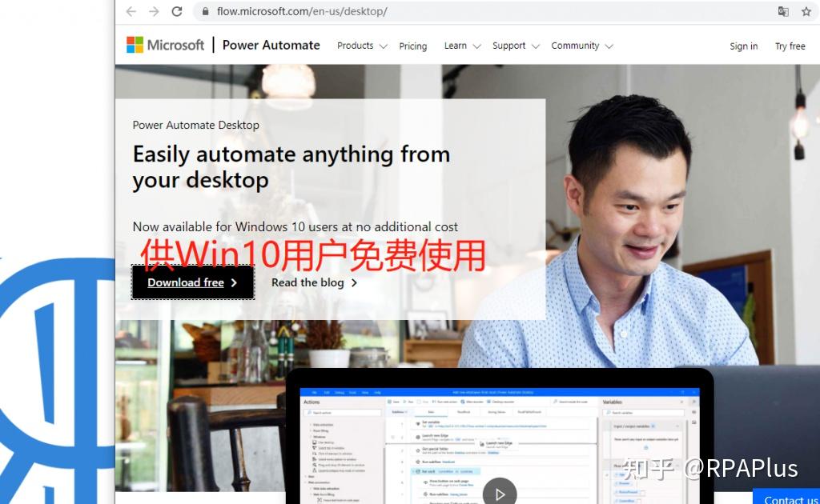
Task: Click the Download free button
Action: tap(192, 282)
